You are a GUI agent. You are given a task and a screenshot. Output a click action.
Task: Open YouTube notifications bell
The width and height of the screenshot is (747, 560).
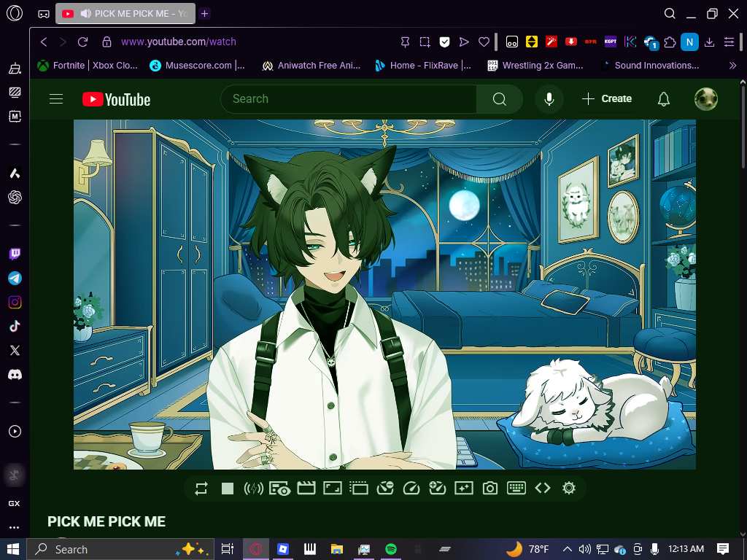click(x=664, y=99)
